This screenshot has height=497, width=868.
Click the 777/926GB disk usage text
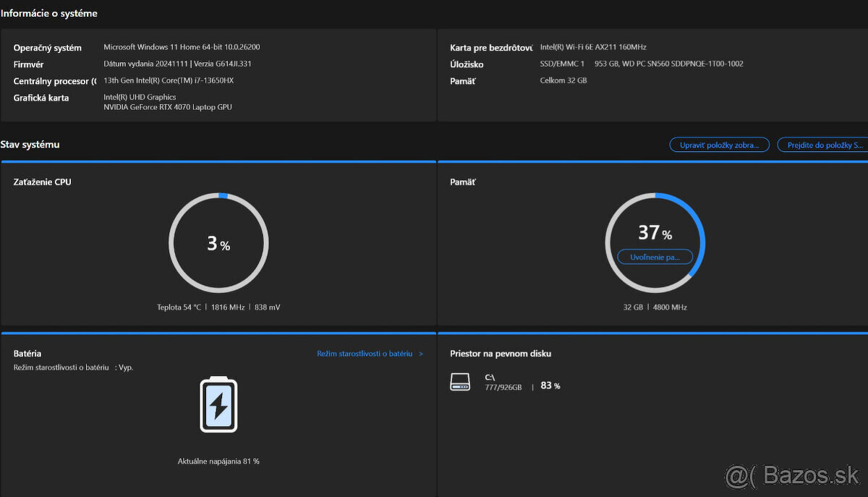click(x=503, y=388)
